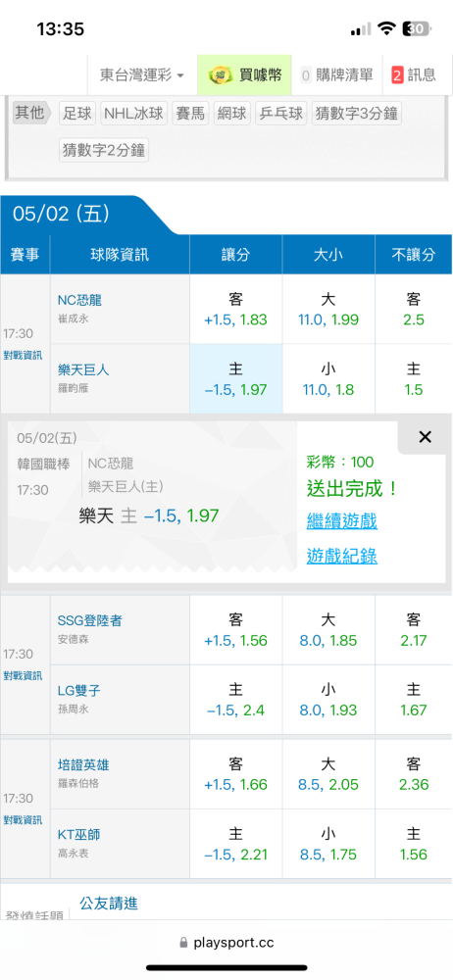Select the 足球 category tab
Viewport: 453px width, 980px height.
pos(77,114)
